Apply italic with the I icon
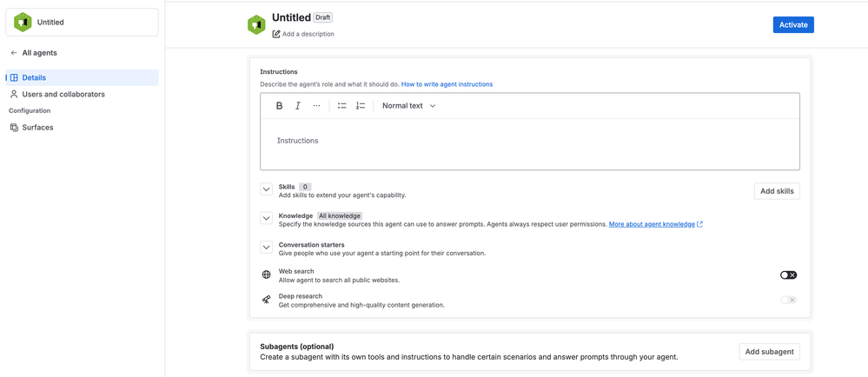 [x=298, y=106]
